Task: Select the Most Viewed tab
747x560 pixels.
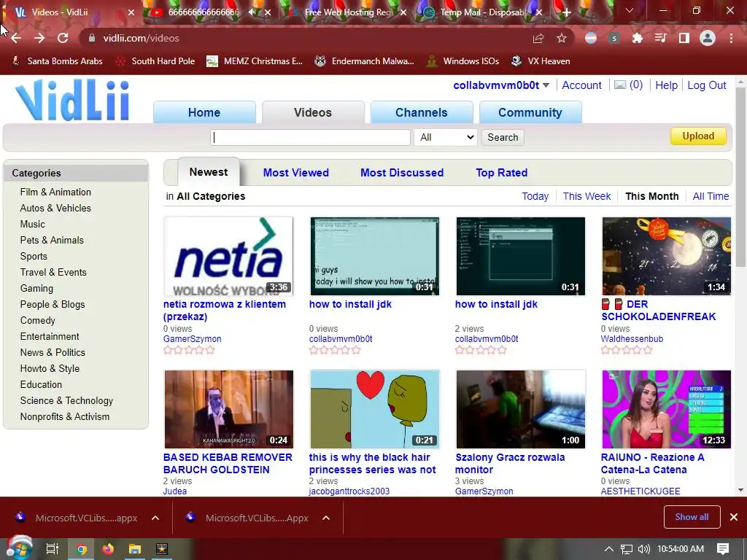Action: (296, 172)
